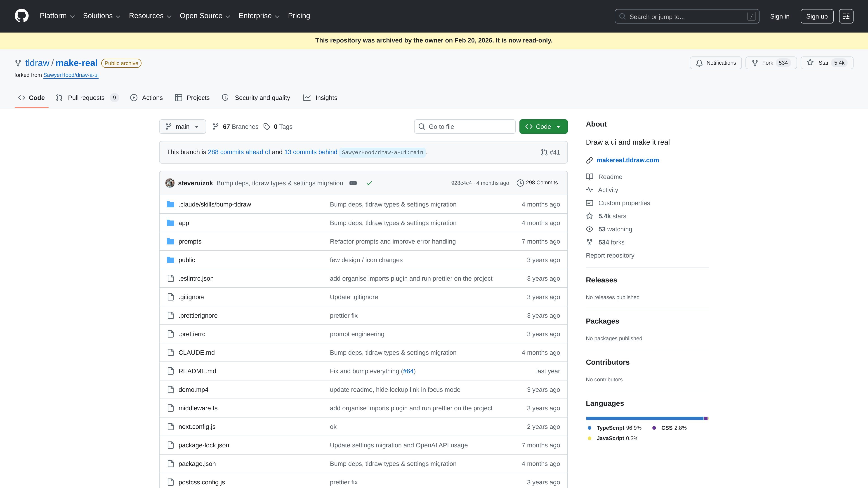Click the Sign up button
868x488 pixels.
pos(817,16)
